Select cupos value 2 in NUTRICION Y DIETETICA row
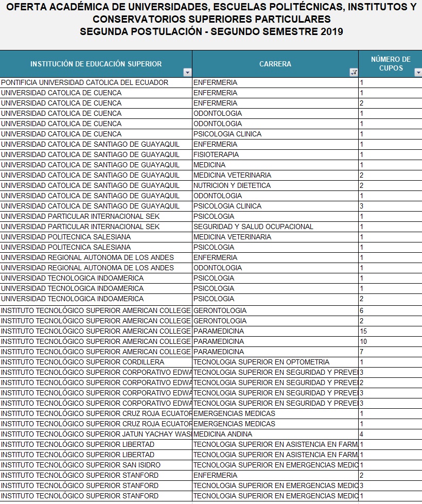Screen dimensions: 422x504 tap(390, 185)
